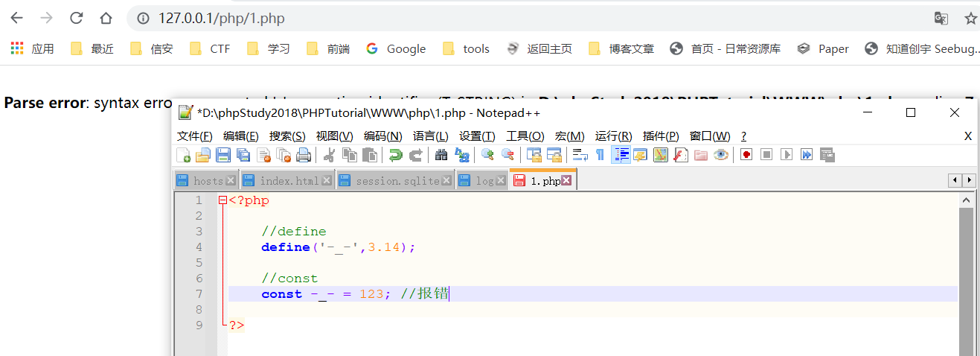Image resolution: width=980 pixels, height=356 pixels.
Task: Click the Zoom In toolbar icon
Action: 487,154
